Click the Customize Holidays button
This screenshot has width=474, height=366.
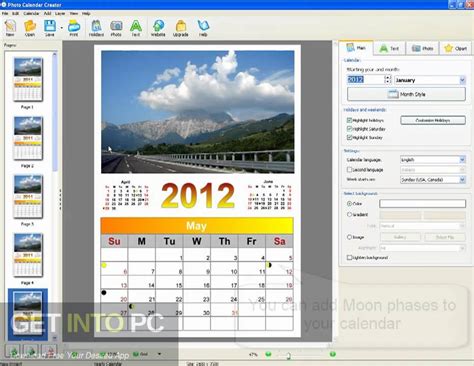pyautogui.click(x=433, y=120)
